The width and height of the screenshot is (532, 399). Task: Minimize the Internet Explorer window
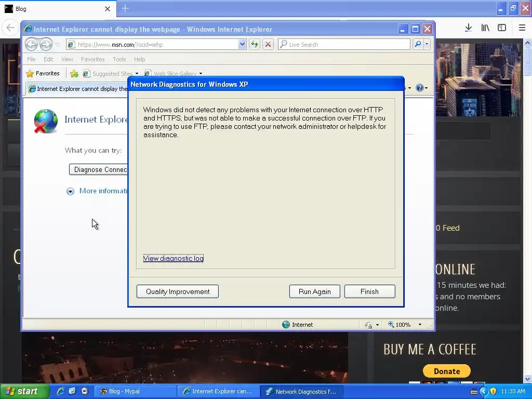click(x=403, y=29)
